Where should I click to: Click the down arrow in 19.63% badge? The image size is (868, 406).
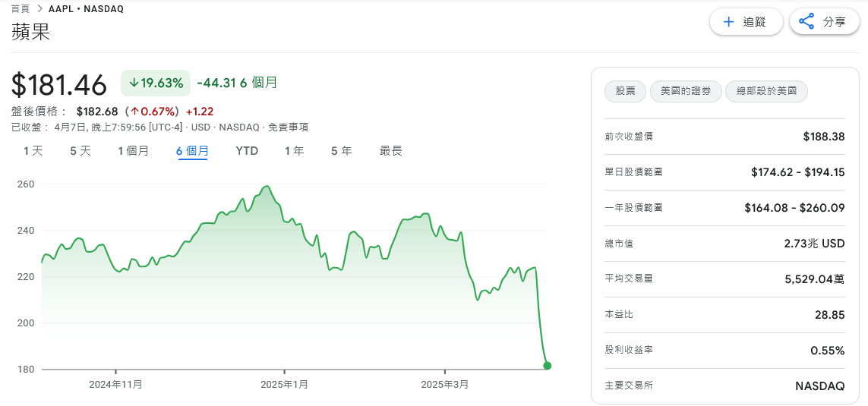[134, 83]
